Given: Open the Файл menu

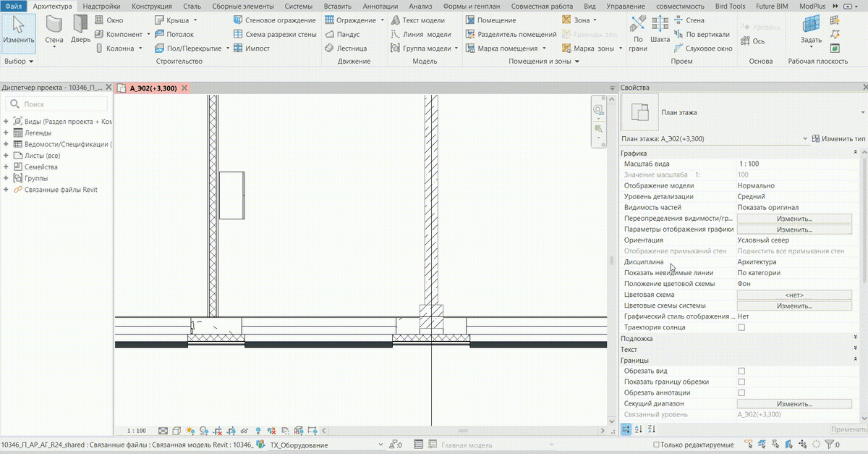Looking at the screenshot, I should (x=14, y=6).
